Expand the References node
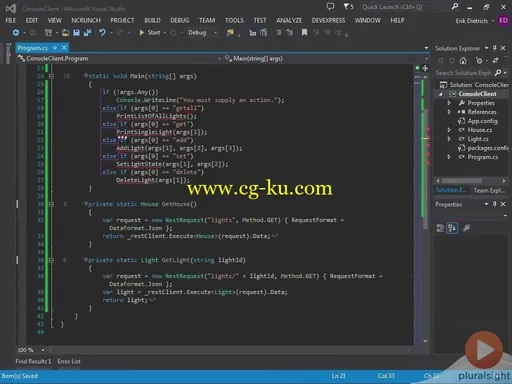The image size is (512, 384). [449, 112]
